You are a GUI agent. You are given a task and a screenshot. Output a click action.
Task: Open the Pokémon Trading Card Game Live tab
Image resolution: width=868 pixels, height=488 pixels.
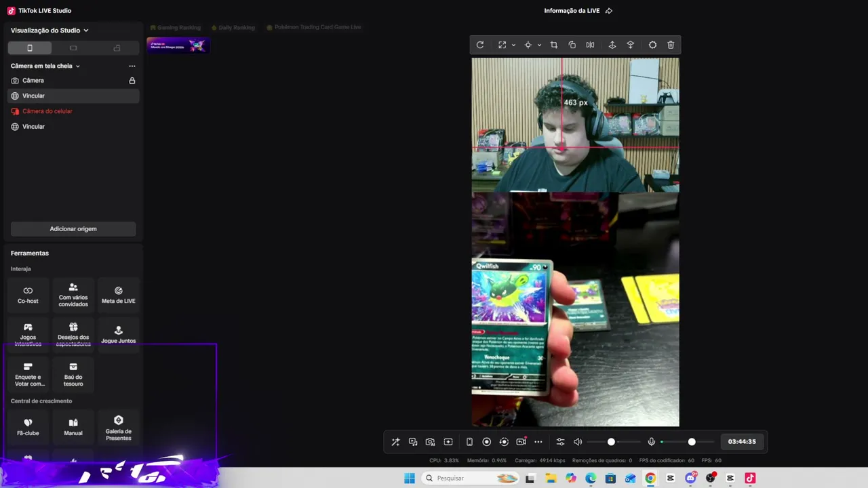[314, 28]
